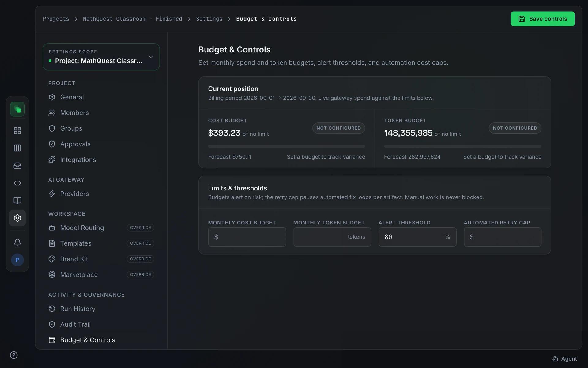
Task: Open Audit Trail page
Action: coord(101,324)
